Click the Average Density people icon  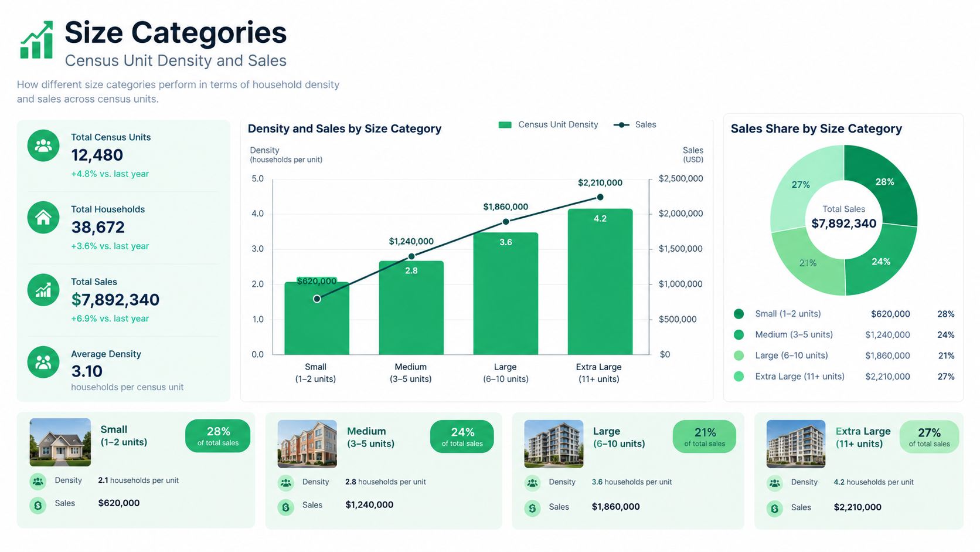tap(43, 362)
